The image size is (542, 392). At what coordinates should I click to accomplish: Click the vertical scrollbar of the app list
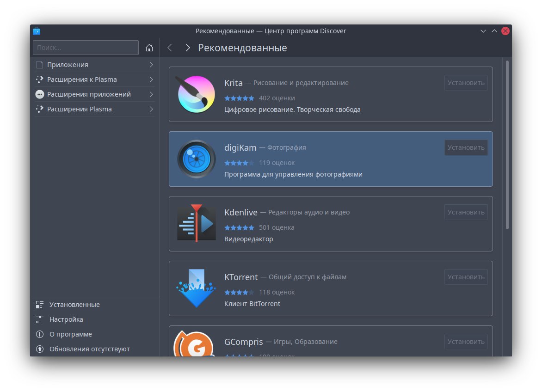507,145
